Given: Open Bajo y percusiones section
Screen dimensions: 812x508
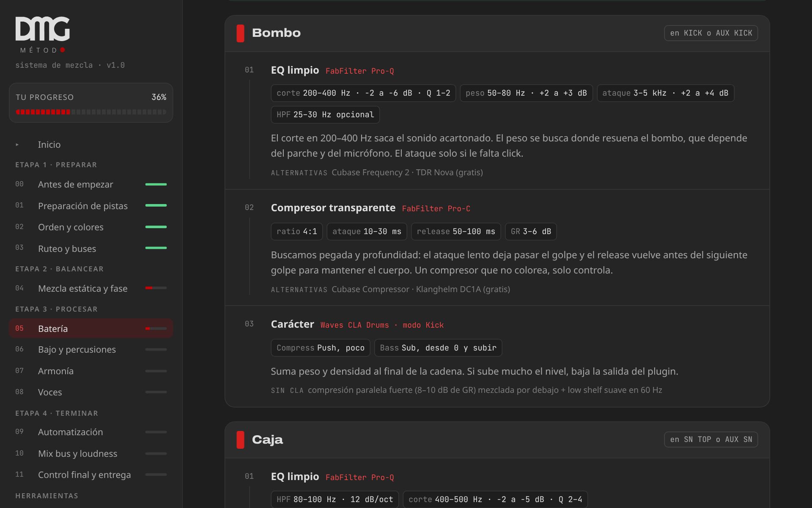Looking at the screenshot, I should pos(91,350).
